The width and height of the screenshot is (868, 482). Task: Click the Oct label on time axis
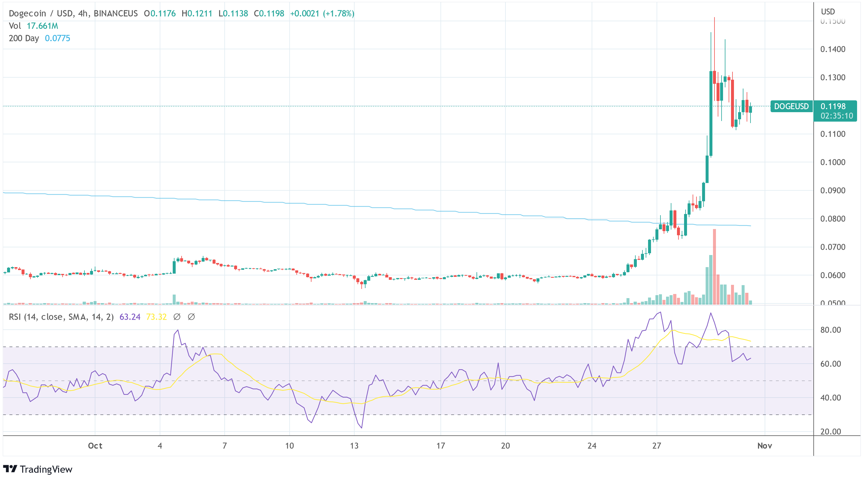[x=95, y=446]
